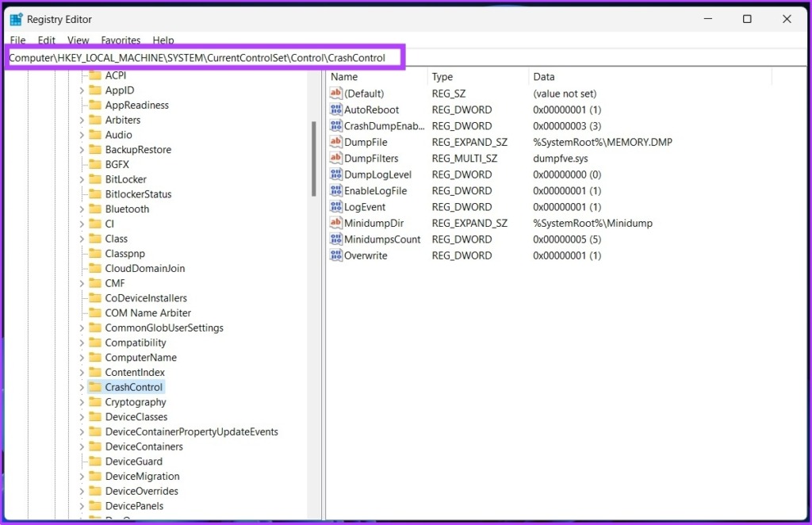Expand the Class key
Image resolution: width=812 pixels, height=525 pixels.
tap(82, 240)
